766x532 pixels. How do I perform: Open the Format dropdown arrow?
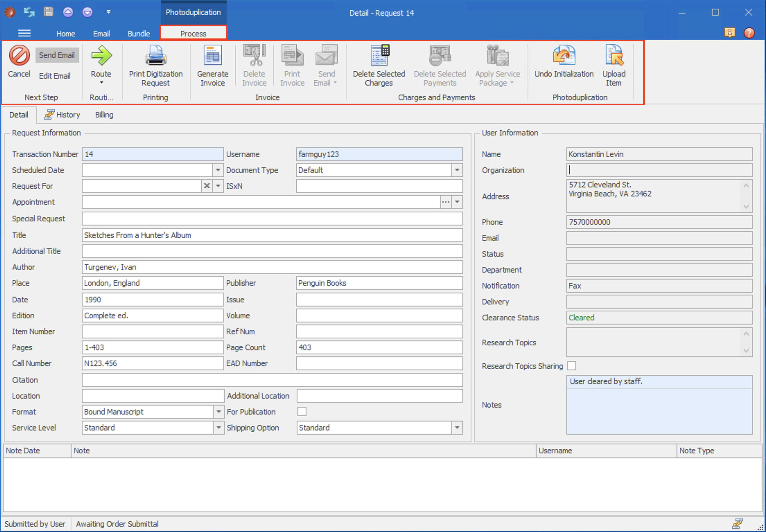click(218, 412)
